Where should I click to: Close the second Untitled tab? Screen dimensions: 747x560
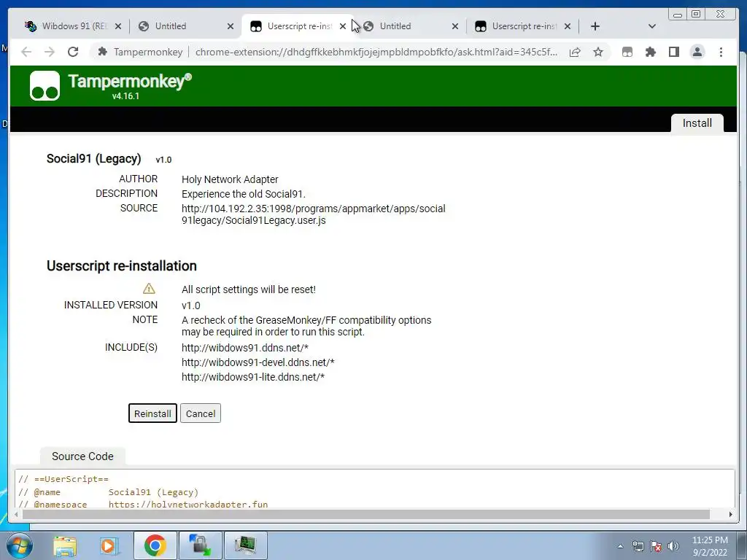pos(455,26)
